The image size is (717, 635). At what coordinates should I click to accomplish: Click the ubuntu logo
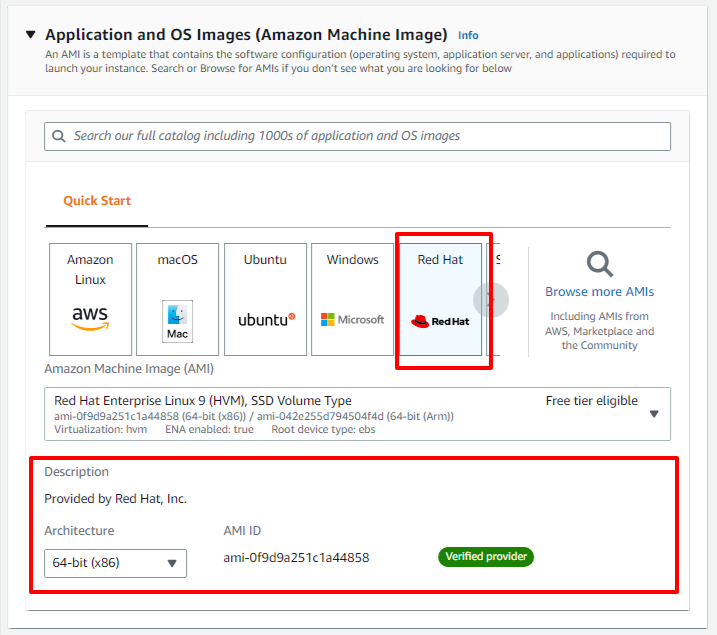pos(267,320)
